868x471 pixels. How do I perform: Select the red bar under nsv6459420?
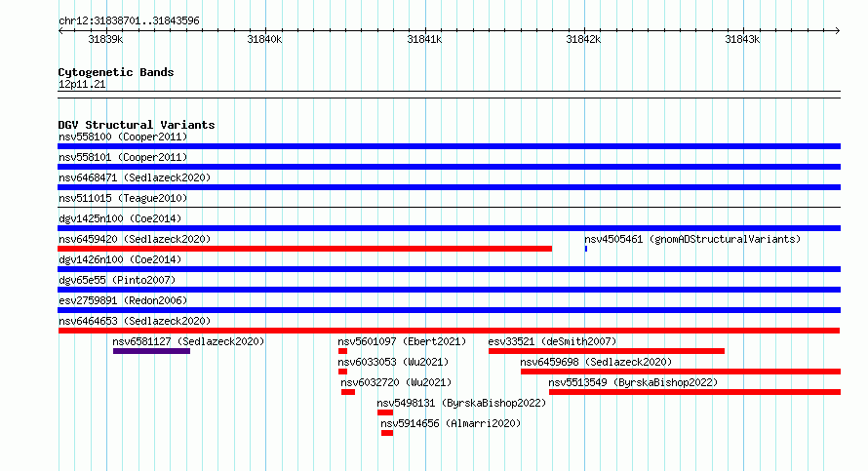click(x=305, y=249)
